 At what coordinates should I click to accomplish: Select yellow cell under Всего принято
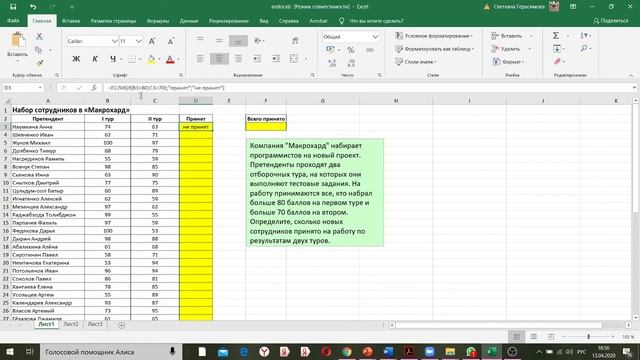(x=266, y=127)
